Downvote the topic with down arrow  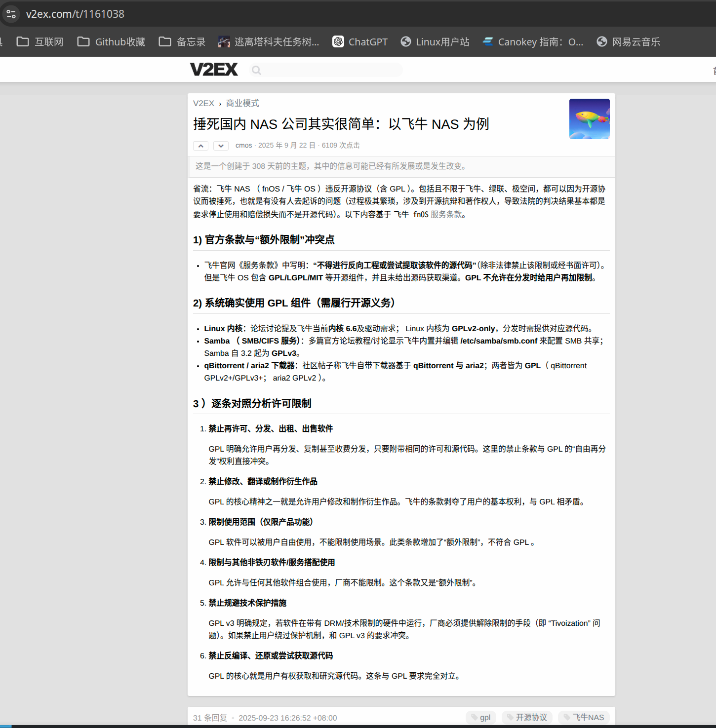pos(221,146)
